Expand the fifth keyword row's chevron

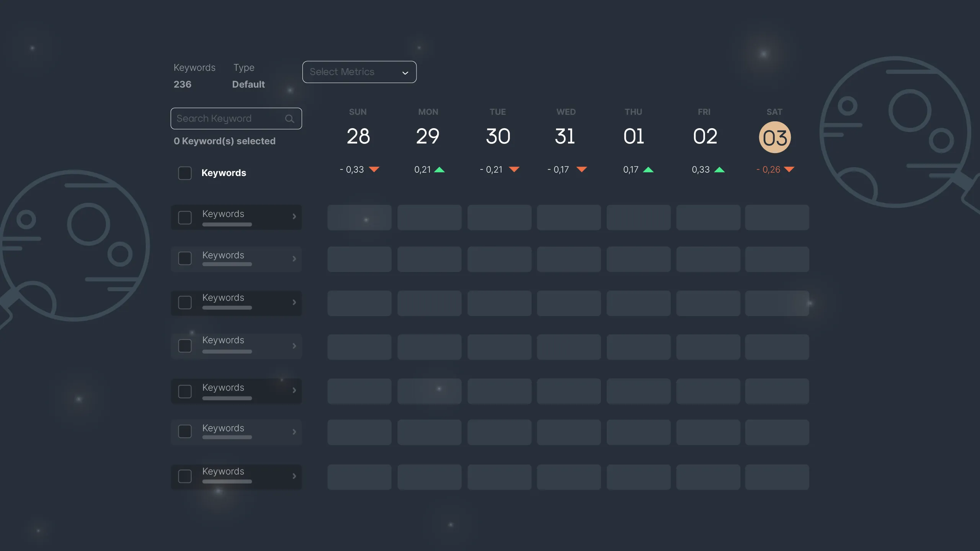[294, 390]
